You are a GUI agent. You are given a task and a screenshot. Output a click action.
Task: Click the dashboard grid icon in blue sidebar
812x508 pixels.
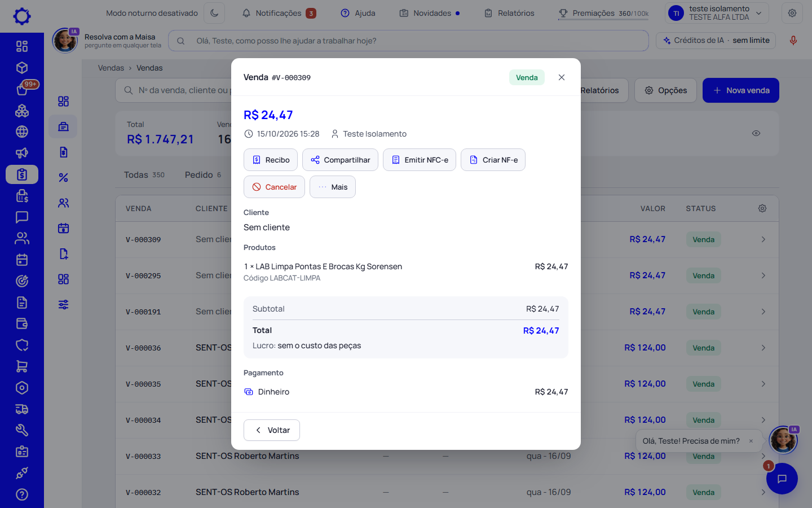[x=22, y=46]
